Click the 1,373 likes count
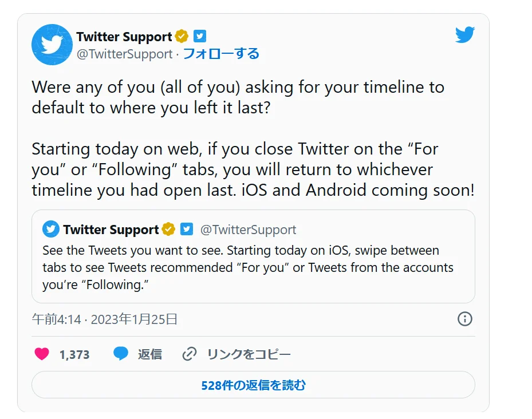532x419 pixels. point(74,355)
